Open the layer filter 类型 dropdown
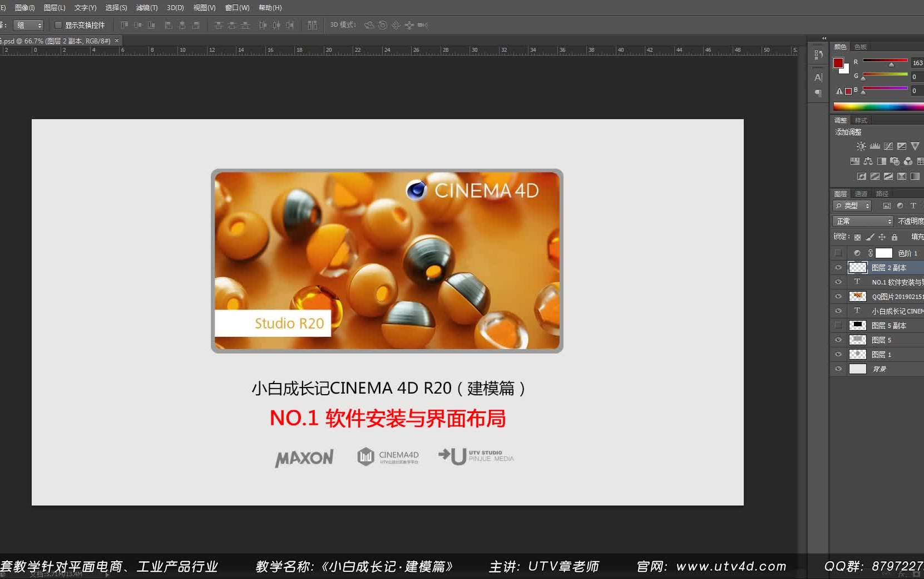924x579 pixels. tap(852, 206)
